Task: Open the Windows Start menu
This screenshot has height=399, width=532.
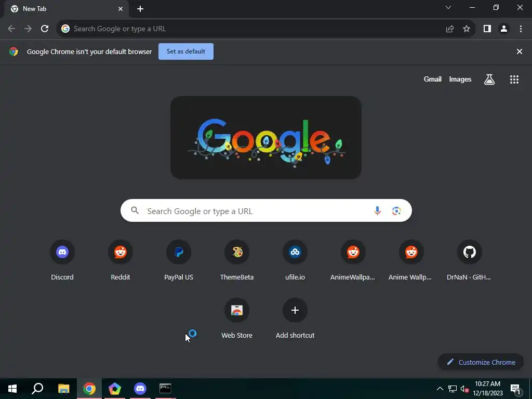Action: pos(12,389)
